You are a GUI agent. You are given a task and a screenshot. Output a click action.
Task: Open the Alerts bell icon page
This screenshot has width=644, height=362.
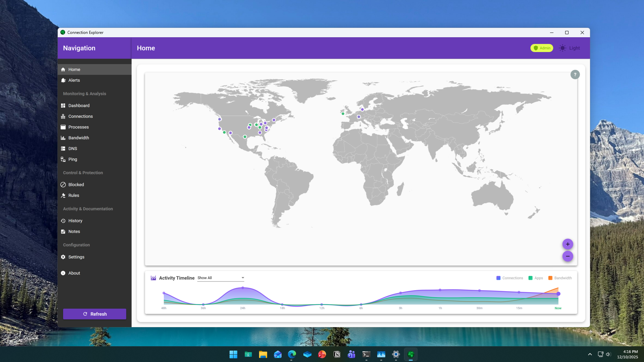pos(74,80)
